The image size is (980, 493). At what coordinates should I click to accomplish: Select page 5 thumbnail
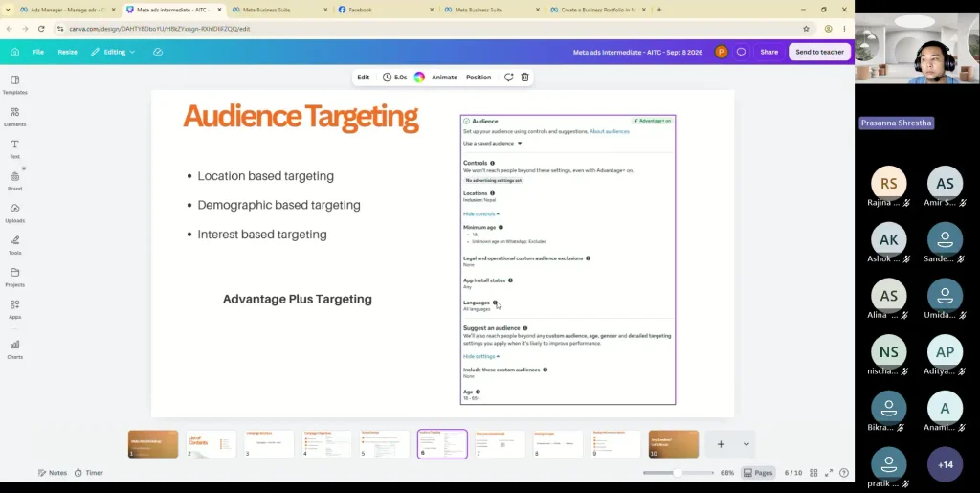[385, 444]
